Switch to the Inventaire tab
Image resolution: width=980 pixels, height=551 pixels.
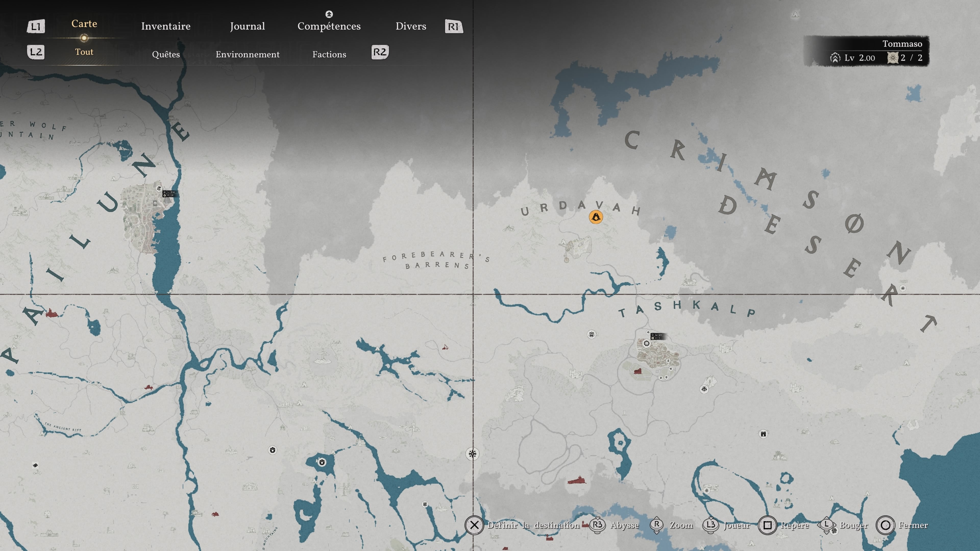click(x=166, y=26)
